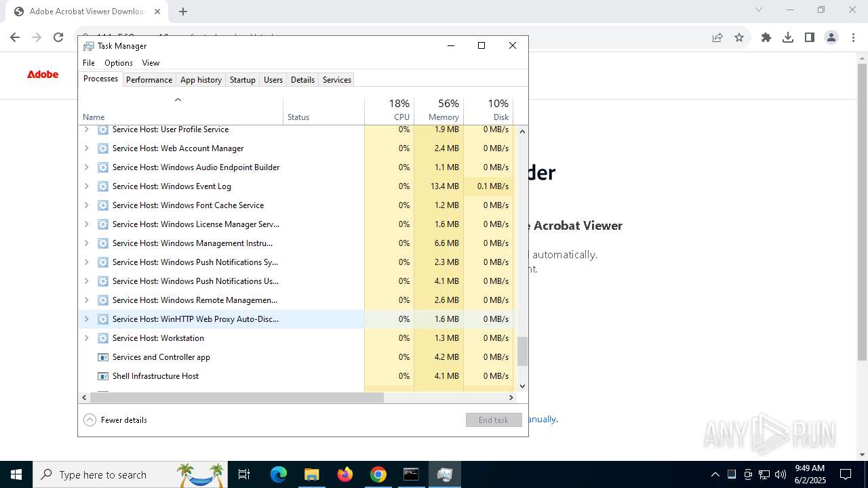The height and width of the screenshot is (488, 868).
Task: Expand Service Host: User Profile Service
Action: [86, 129]
